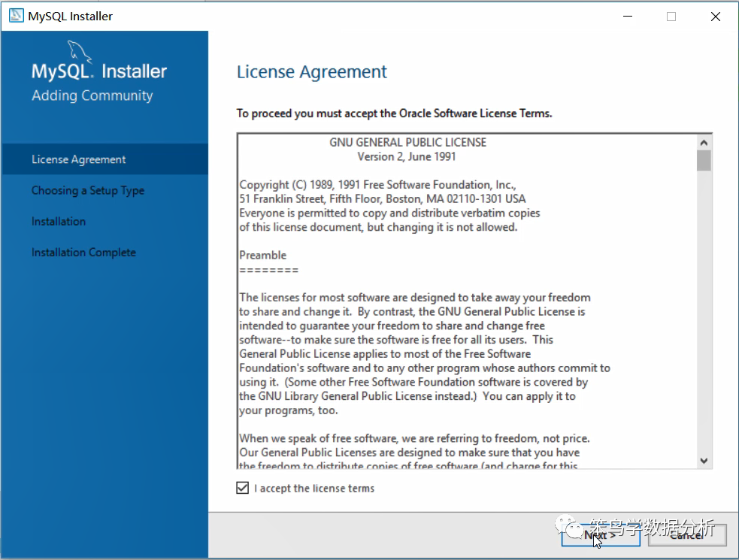Click the Next button
Screen dimensions: 739x560
point(601,535)
